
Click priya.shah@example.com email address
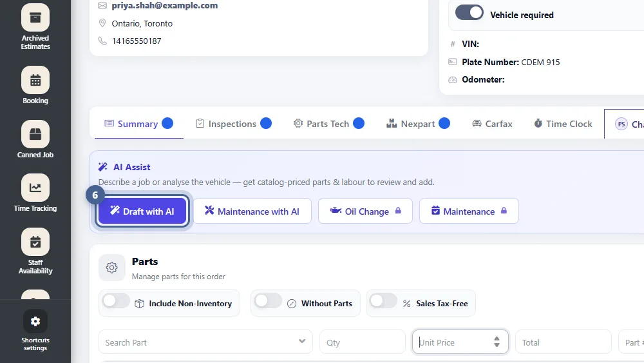point(165,6)
